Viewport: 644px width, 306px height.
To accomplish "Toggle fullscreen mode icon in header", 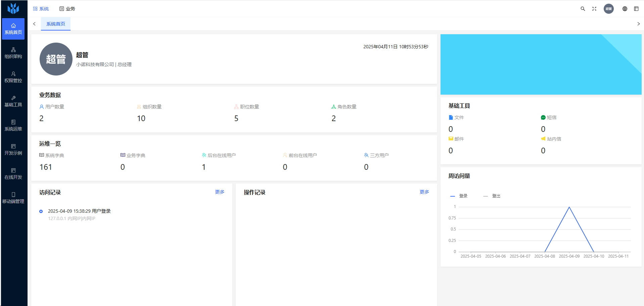I will [594, 9].
